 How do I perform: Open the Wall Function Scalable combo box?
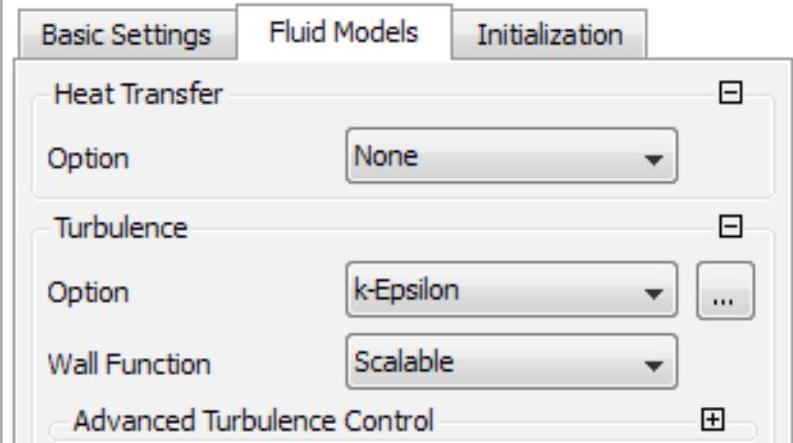point(511,362)
